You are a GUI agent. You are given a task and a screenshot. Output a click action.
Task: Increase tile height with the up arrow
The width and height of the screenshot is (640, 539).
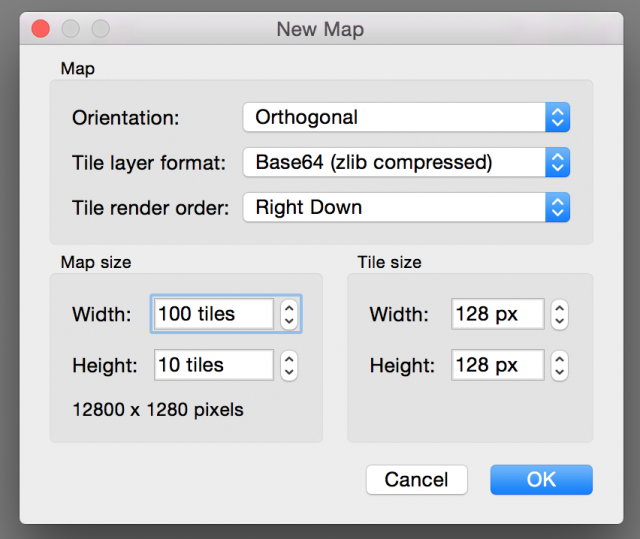560,359
